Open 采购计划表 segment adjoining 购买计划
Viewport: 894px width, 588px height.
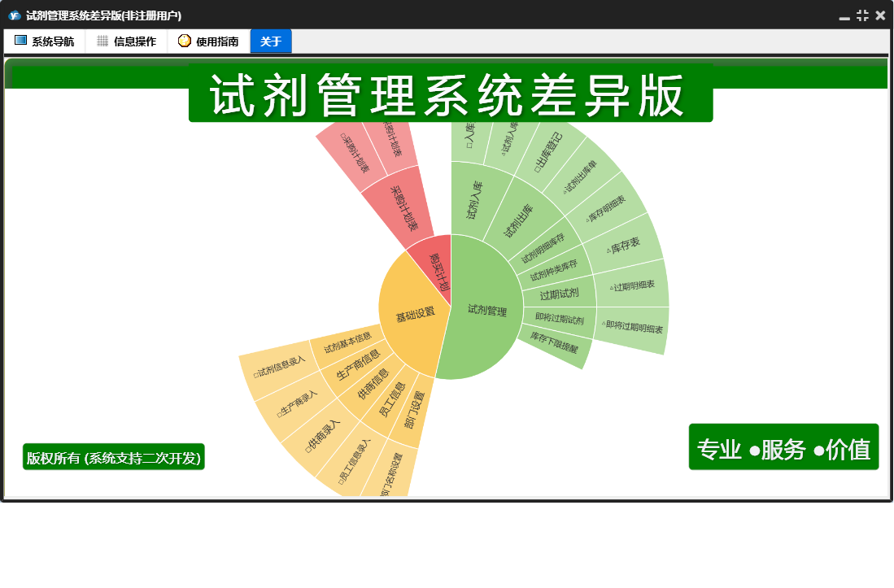point(403,208)
